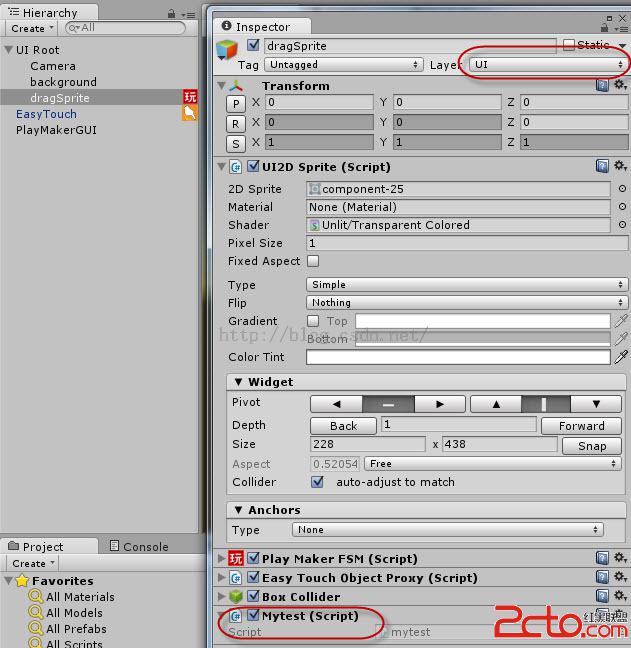The width and height of the screenshot is (631, 648).
Task: Open the Tag dropdown
Action: click(344, 64)
